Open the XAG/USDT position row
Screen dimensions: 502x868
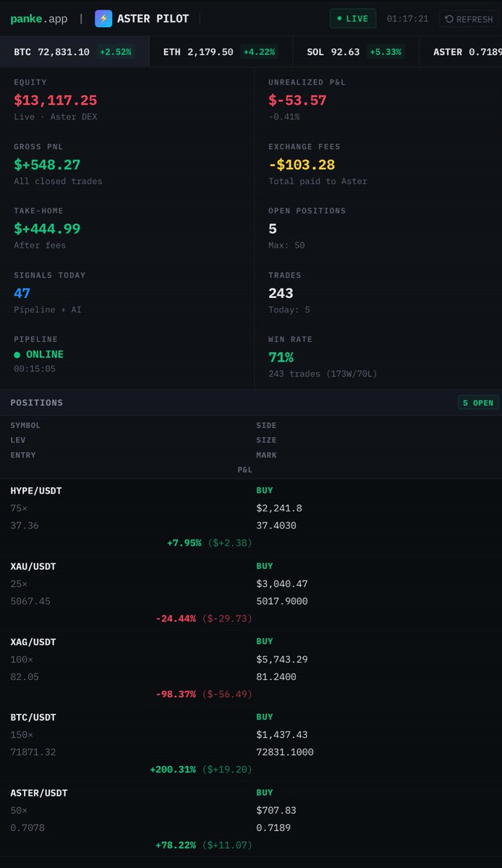251,668
